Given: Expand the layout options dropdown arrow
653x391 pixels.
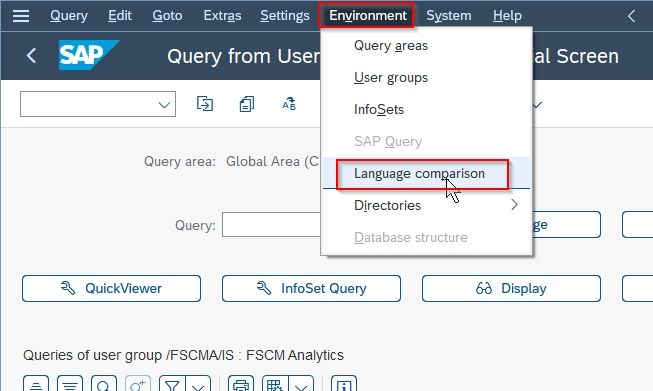Looking at the screenshot, I should [301, 384].
